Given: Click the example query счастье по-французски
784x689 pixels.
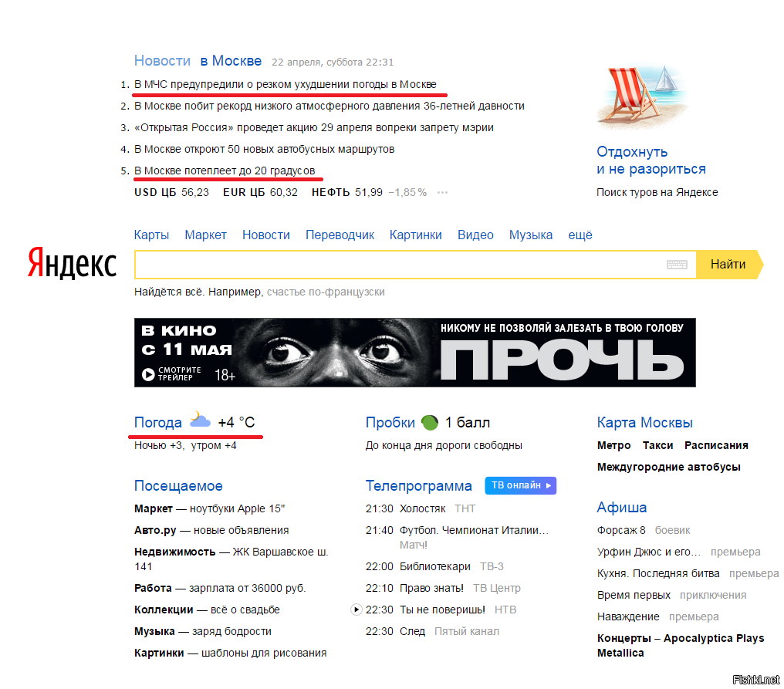Looking at the screenshot, I should pyautogui.click(x=326, y=292).
